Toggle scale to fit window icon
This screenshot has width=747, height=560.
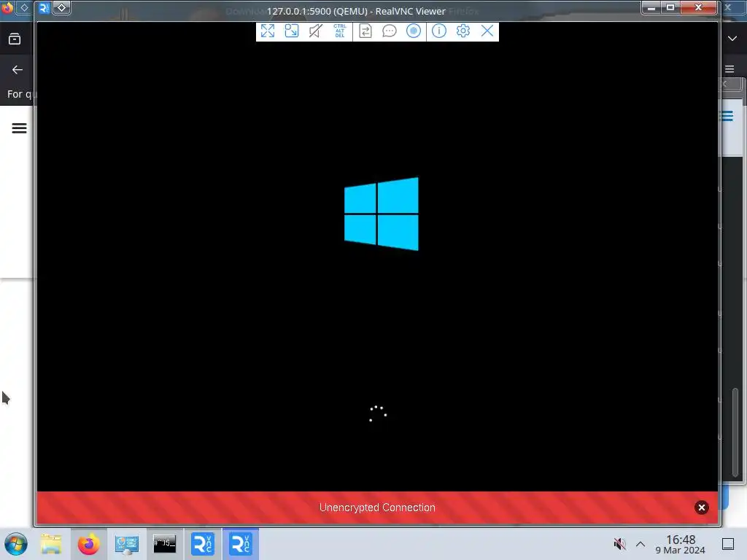(x=292, y=31)
